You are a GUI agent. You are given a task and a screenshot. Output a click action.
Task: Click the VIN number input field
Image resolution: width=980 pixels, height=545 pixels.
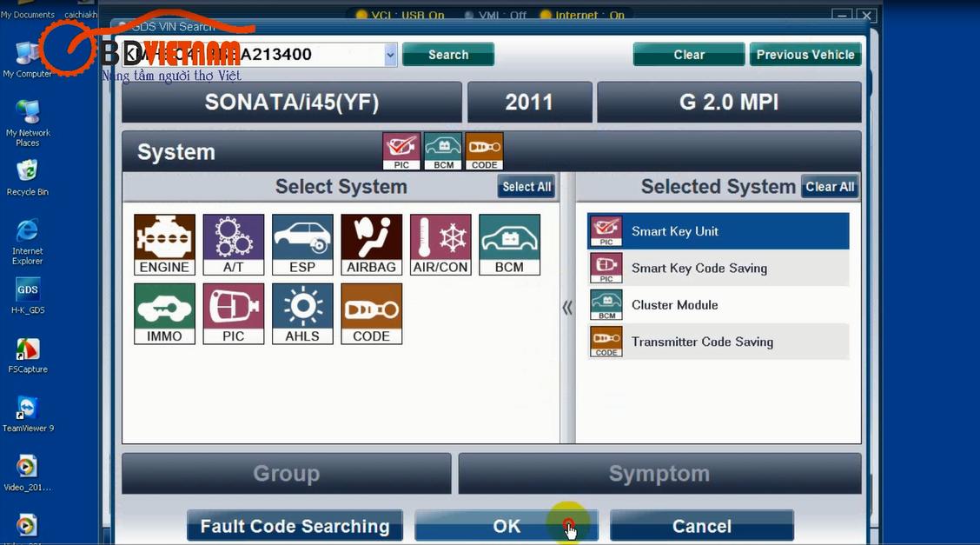point(253,55)
